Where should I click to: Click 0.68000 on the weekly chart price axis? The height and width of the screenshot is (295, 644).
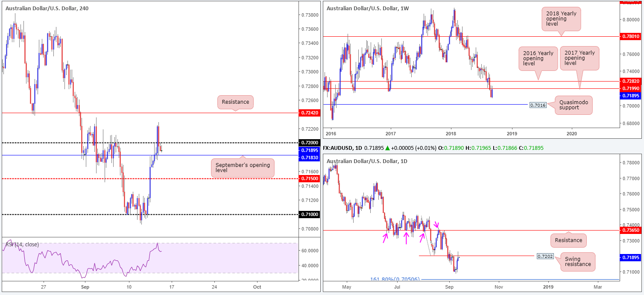[630, 124]
